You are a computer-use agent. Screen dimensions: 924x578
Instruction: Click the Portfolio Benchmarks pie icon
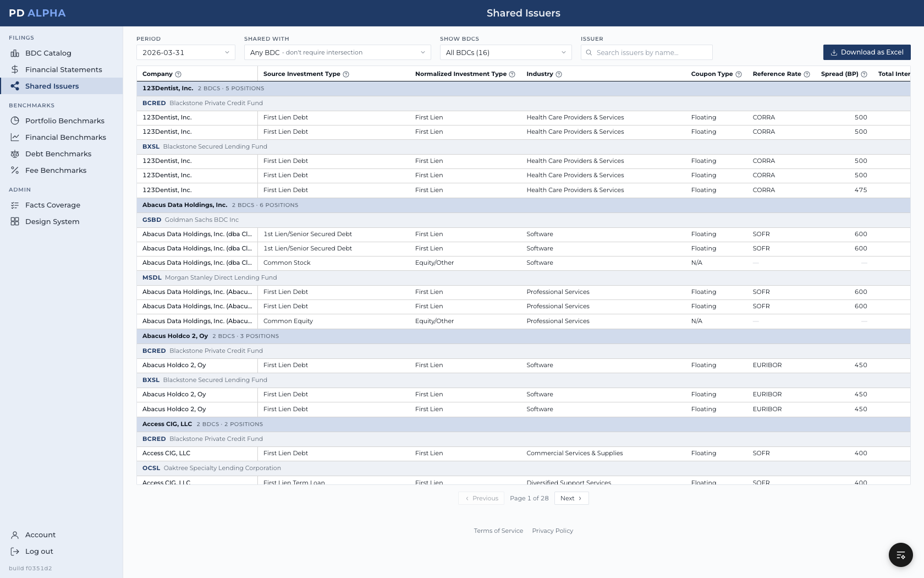15,121
